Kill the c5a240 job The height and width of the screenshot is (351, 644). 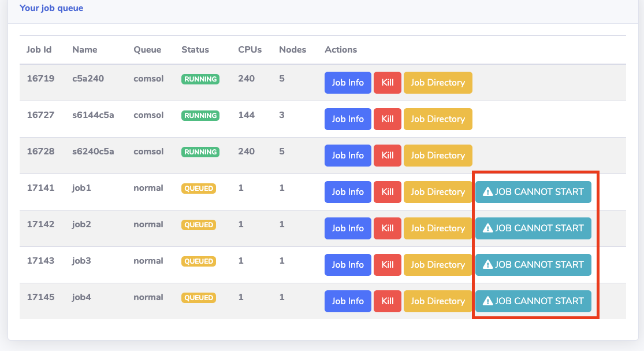coord(387,83)
